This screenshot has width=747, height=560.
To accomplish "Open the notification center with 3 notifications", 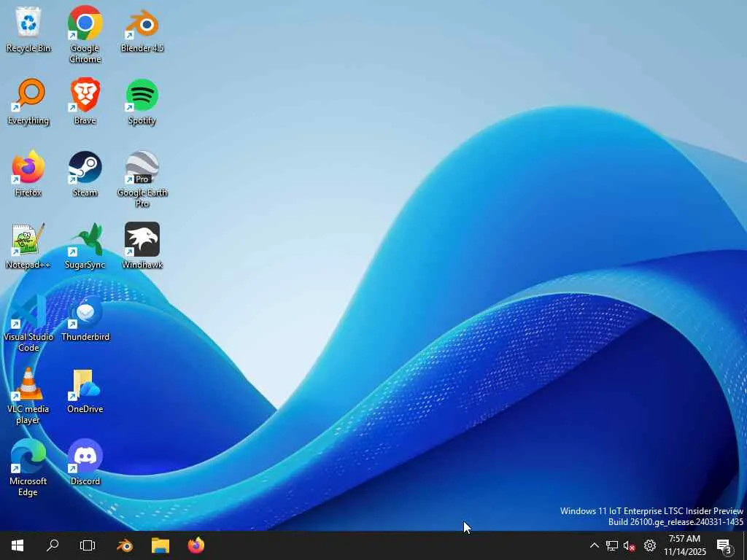I will tap(724, 545).
